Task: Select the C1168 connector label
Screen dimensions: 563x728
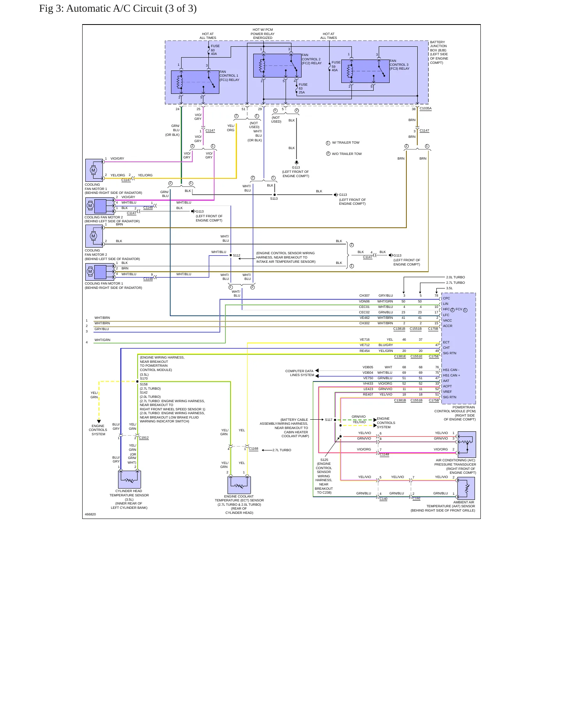Action: (x=253, y=448)
